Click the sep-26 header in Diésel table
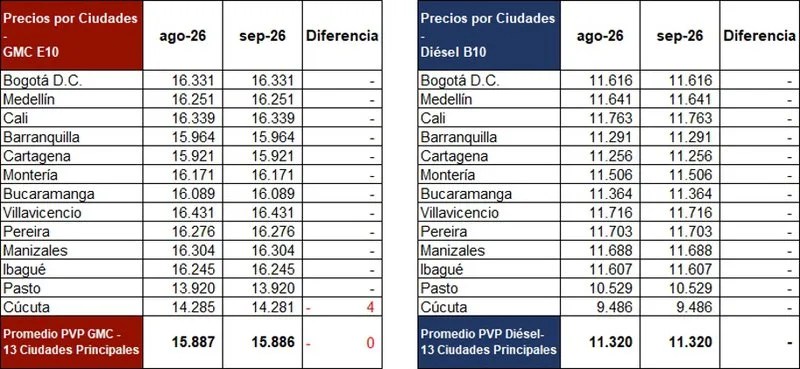This screenshot has width=800, height=369. click(x=680, y=36)
